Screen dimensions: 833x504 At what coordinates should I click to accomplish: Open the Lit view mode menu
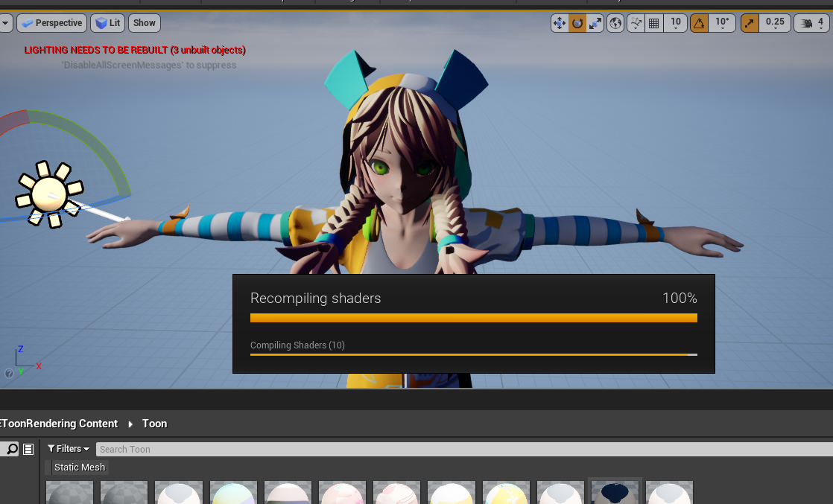point(108,23)
